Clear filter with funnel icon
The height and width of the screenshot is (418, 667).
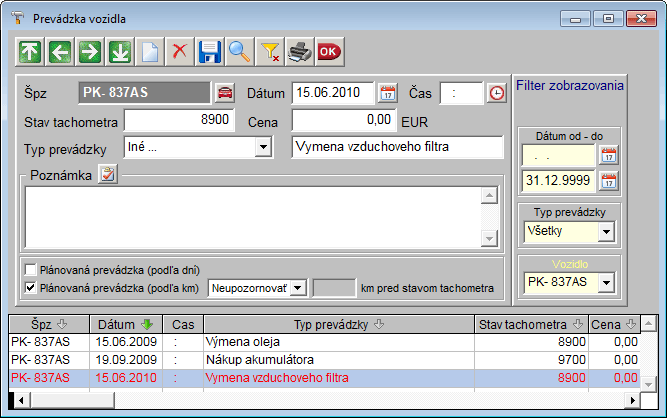(270, 52)
